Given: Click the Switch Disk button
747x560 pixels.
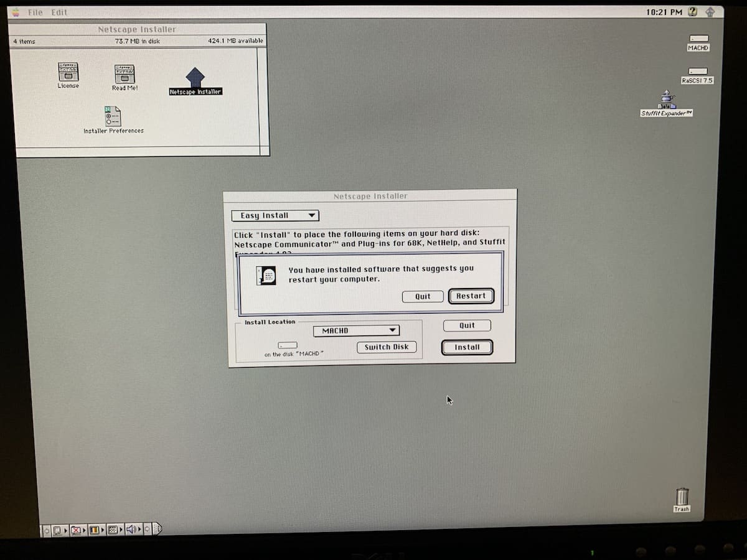Looking at the screenshot, I should [x=387, y=347].
